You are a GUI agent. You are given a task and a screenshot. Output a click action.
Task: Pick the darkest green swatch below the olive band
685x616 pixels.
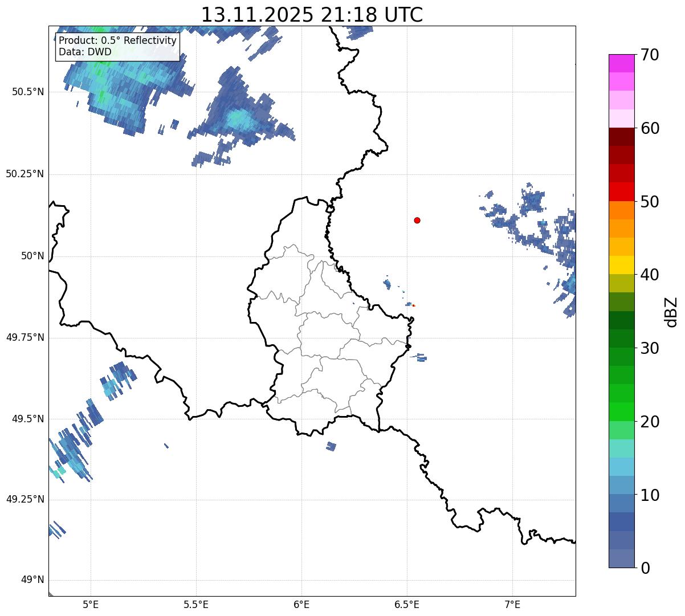click(x=621, y=320)
